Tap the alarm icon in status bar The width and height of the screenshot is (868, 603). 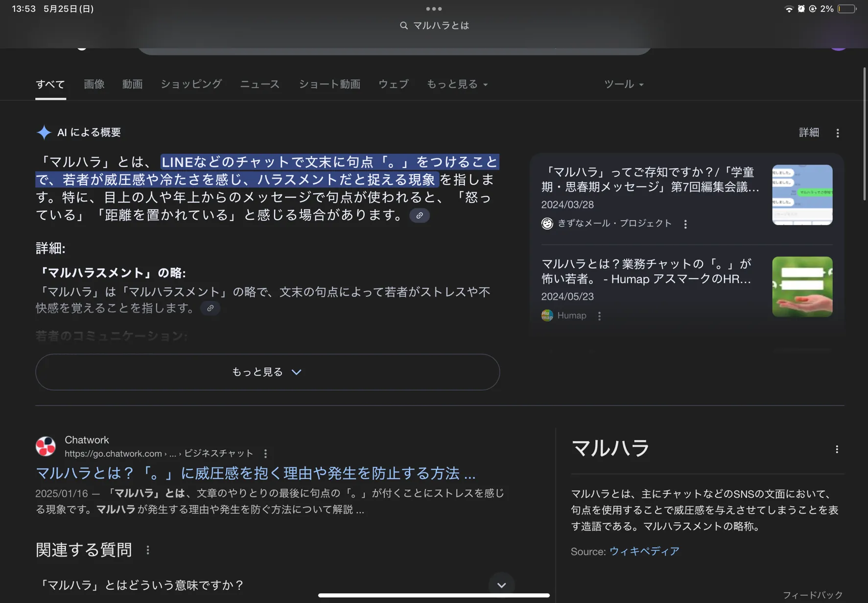click(x=801, y=9)
